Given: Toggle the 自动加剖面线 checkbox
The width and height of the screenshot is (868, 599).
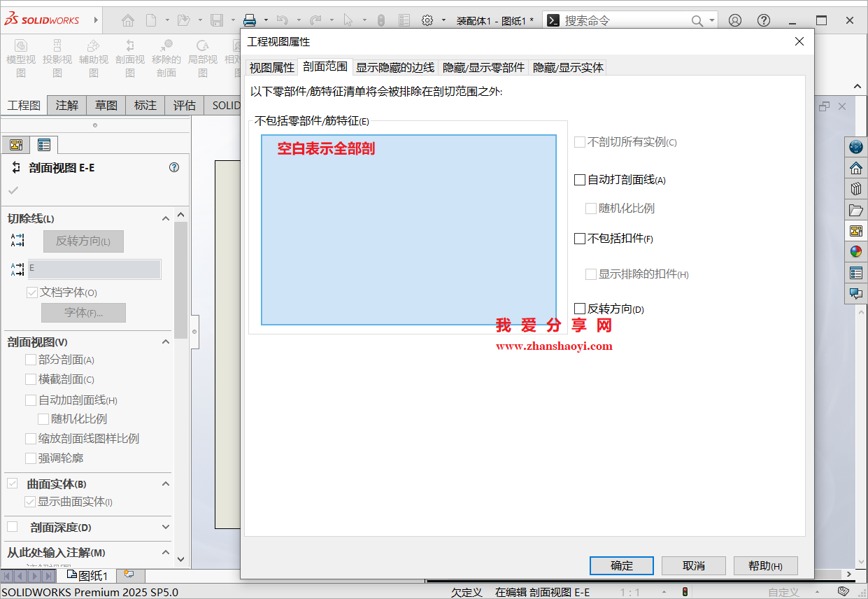Looking at the screenshot, I should coord(31,400).
